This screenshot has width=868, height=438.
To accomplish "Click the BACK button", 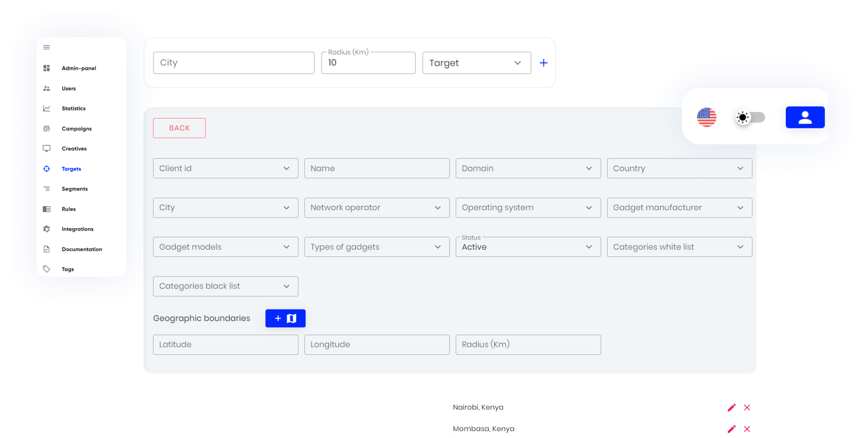I will tap(179, 128).
